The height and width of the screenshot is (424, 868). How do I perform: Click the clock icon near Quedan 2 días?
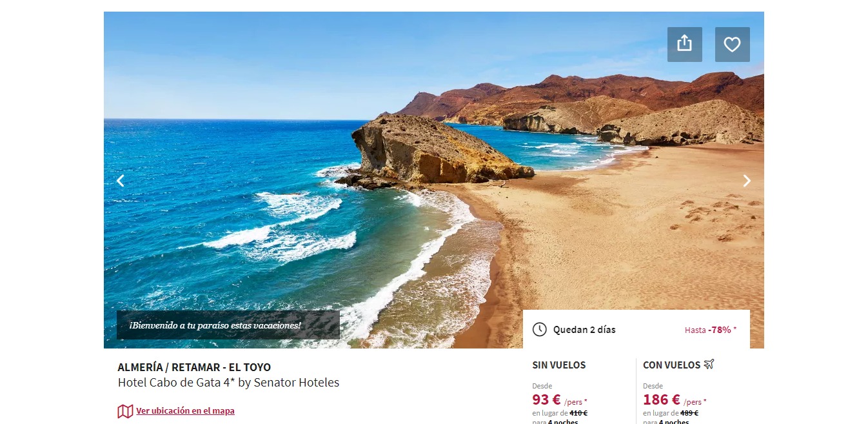coord(540,330)
